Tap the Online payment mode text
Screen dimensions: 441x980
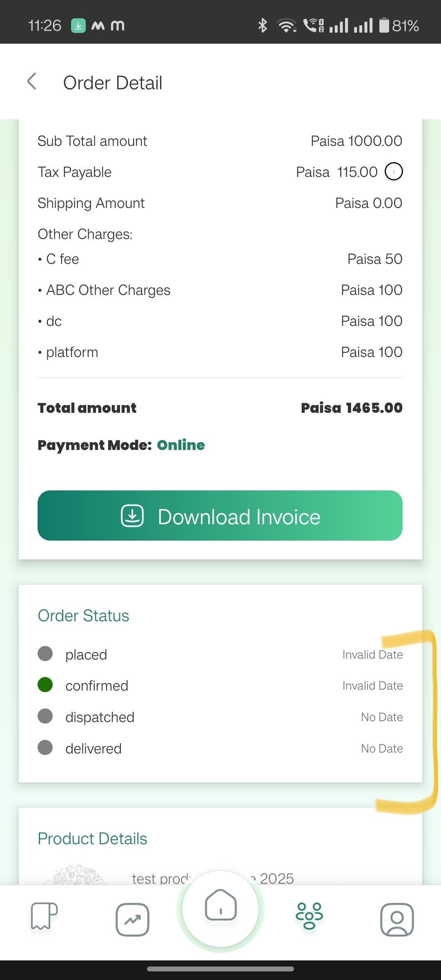(x=181, y=445)
